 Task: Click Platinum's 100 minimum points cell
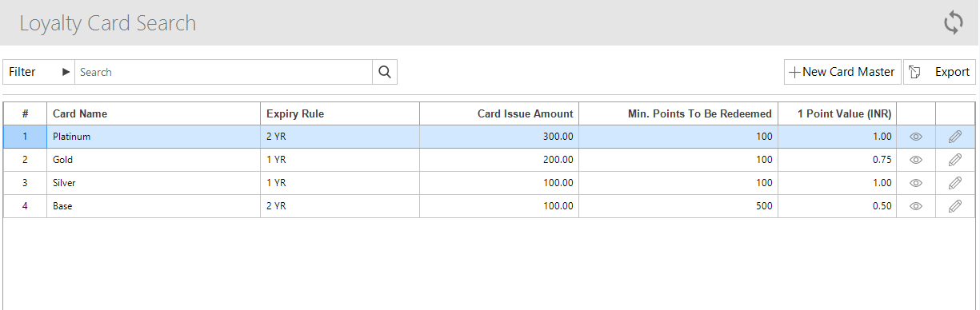(678, 137)
